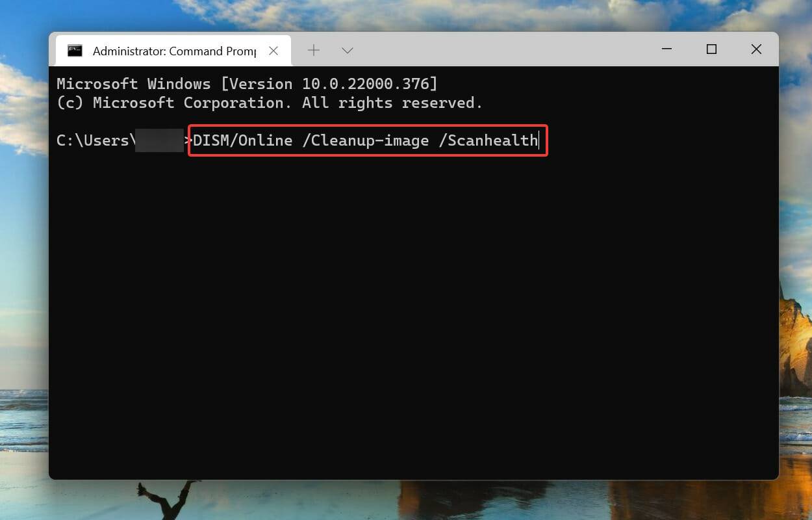Place cursor after the Scanhealth parameter

pos(539,140)
